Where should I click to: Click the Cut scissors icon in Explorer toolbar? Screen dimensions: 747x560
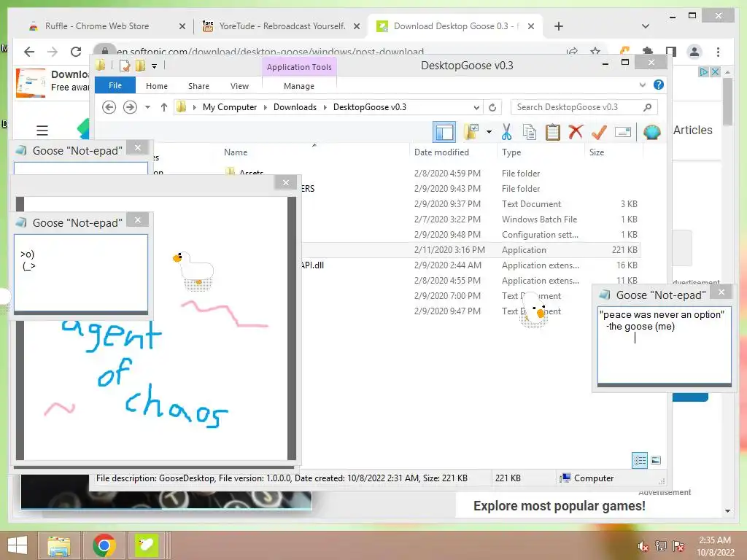coord(506,132)
